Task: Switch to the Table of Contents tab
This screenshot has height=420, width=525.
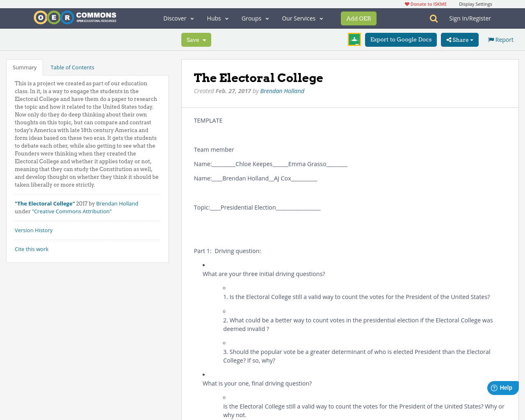Action: point(72,66)
